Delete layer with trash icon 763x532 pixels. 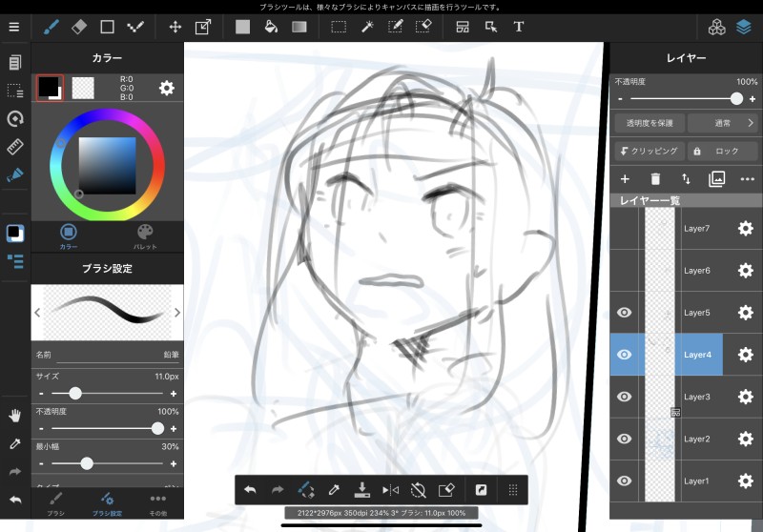(655, 179)
